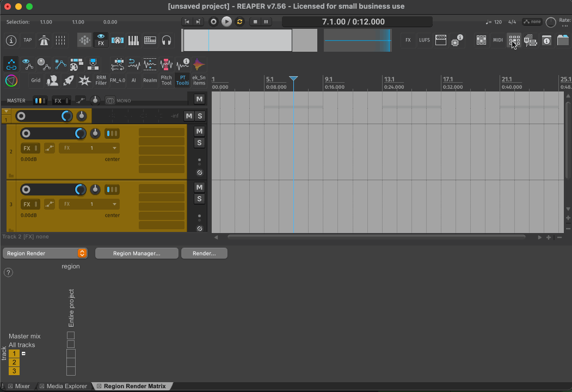Viewport: 572px width, 392px height.
Task: Adjust track 2 pan knob
Action: (x=95, y=133)
